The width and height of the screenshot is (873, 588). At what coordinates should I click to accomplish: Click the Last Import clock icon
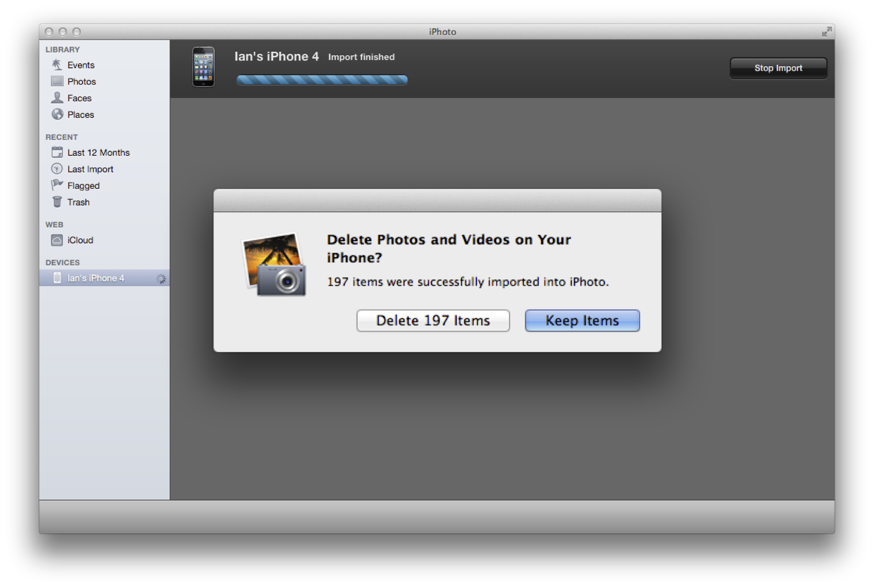point(57,169)
